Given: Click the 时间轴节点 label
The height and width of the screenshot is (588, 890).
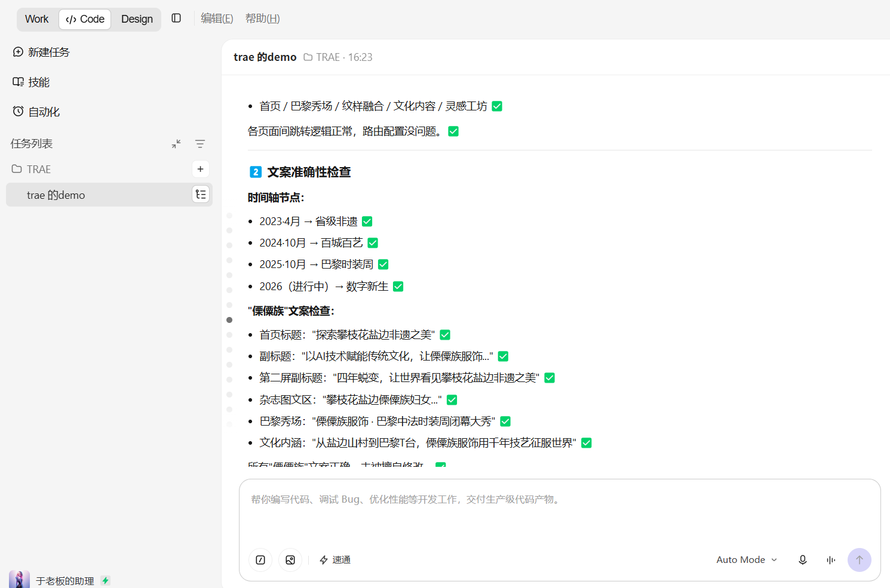Looking at the screenshot, I should [x=276, y=198].
